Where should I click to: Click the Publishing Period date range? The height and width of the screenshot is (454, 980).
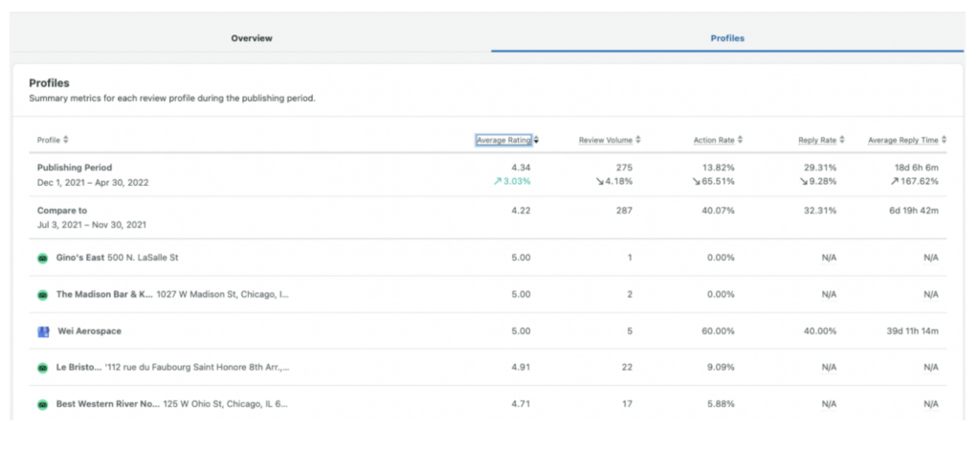point(93,182)
